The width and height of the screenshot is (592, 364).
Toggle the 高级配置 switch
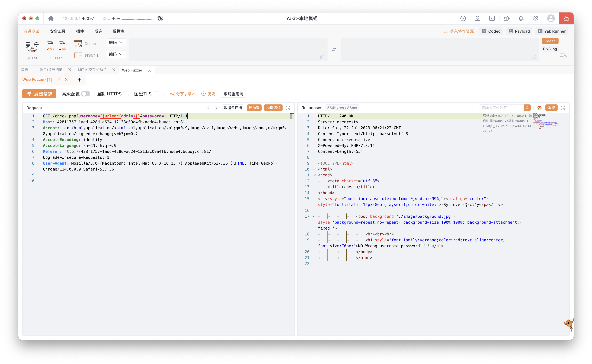point(85,94)
